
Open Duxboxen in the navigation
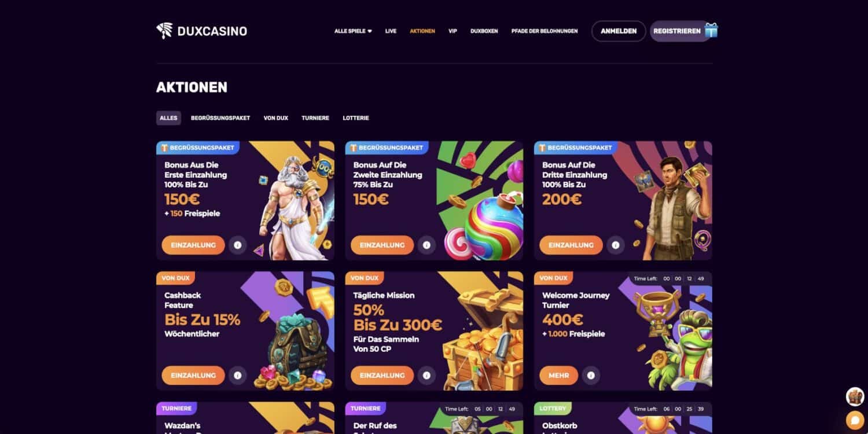coord(484,31)
